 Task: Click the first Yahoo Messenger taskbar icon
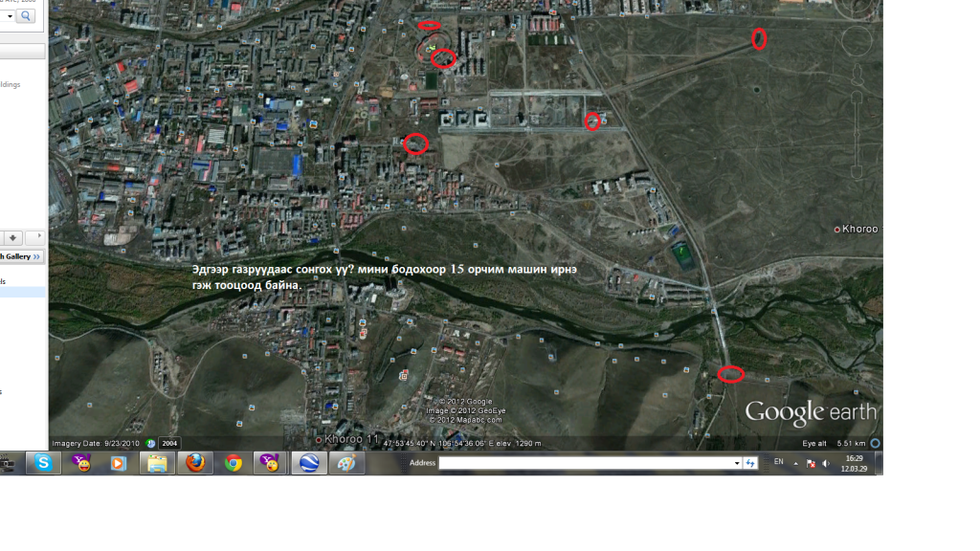click(82, 463)
